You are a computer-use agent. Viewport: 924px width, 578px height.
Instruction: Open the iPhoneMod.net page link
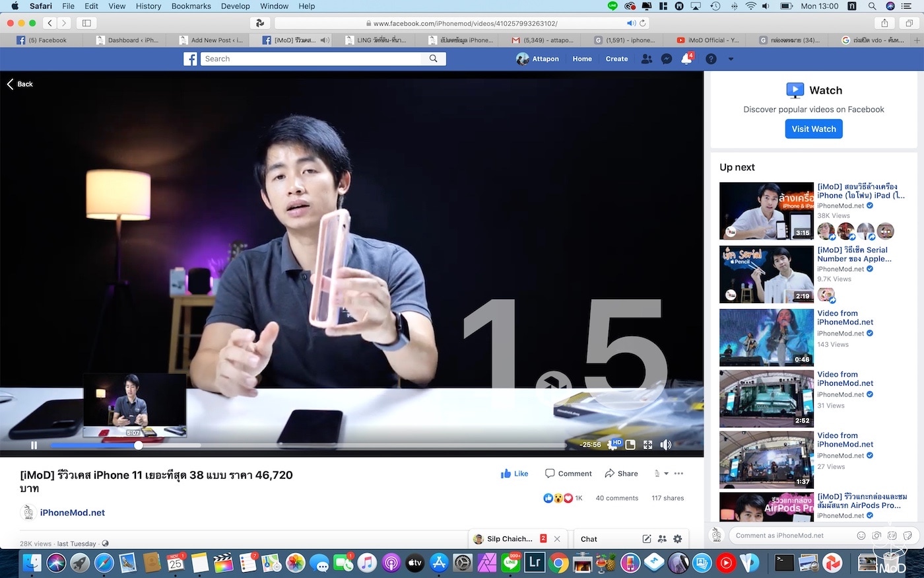click(x=72, y=513)
